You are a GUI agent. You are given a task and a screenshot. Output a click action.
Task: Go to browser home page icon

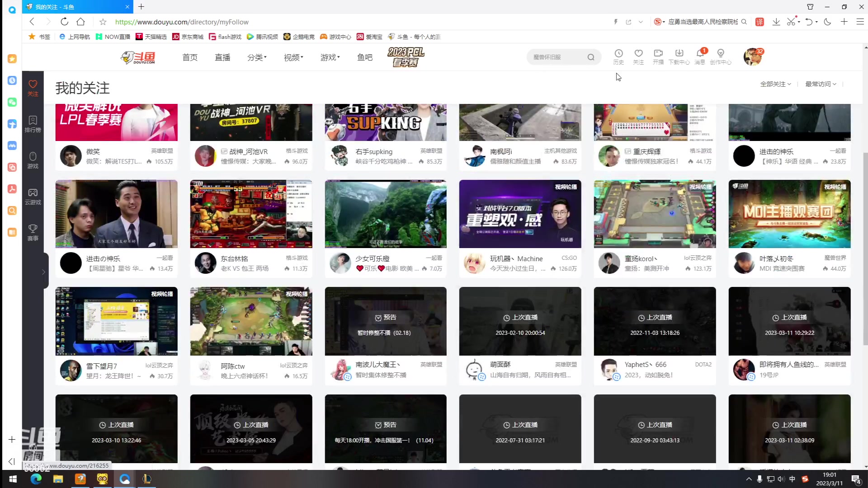point(80,22)
